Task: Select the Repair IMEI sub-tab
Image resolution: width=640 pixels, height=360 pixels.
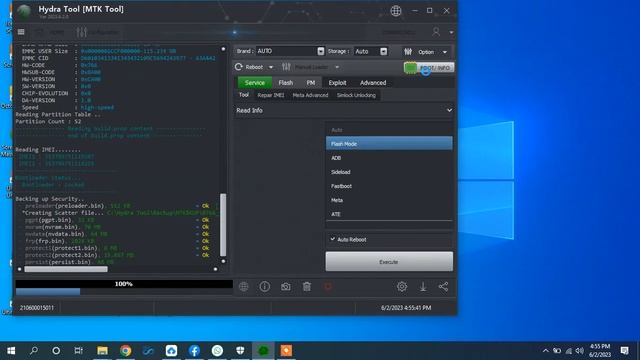Action: click(x=271, y=95)
